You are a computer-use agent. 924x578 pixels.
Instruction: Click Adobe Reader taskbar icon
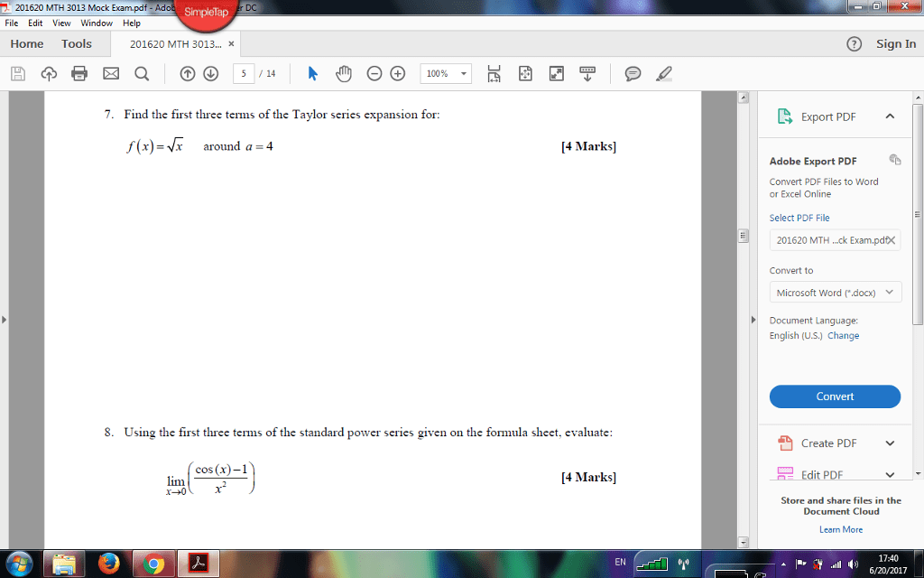point(199,564)
